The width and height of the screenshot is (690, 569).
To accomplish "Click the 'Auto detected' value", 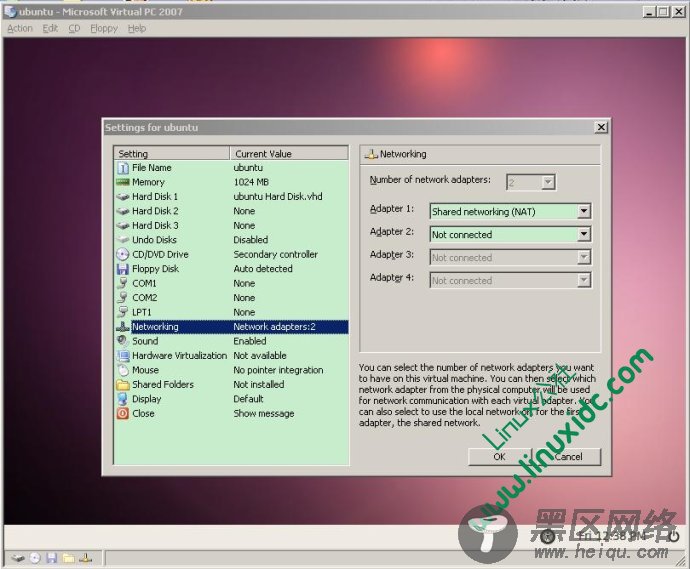I will [x=263, y=269].
